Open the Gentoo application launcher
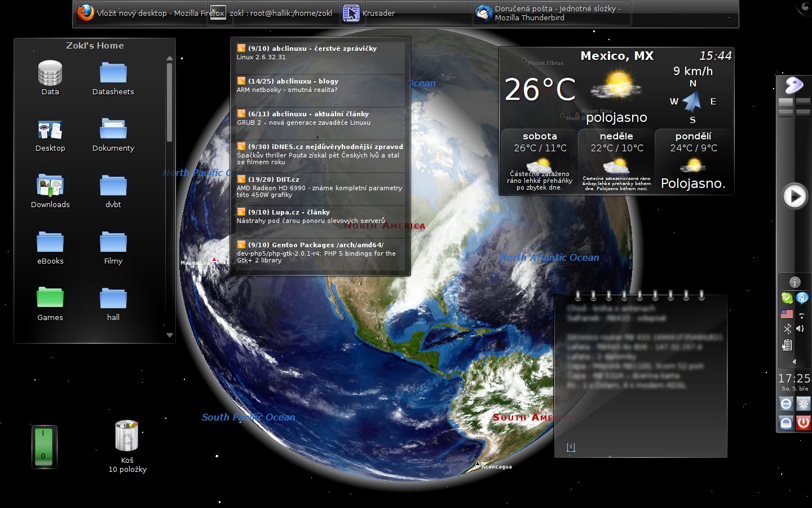812x508 pixels. [794, 86]
